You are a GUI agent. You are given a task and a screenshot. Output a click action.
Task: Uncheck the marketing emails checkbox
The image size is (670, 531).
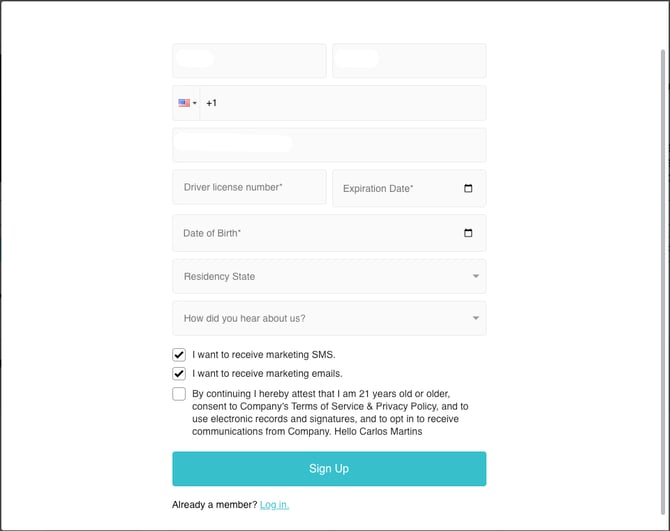point(179,373)
